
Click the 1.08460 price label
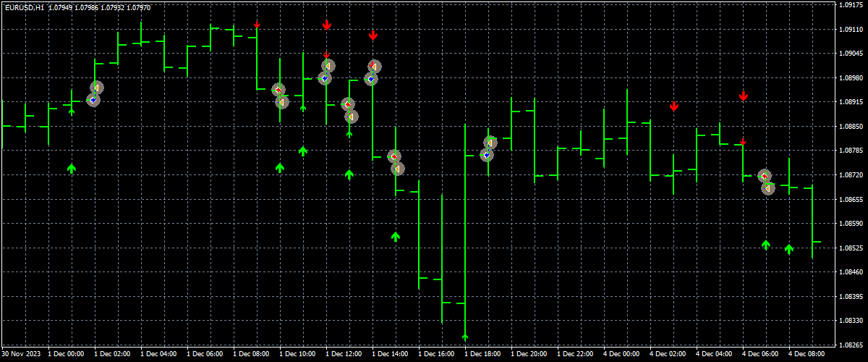(x=851, y=272)
